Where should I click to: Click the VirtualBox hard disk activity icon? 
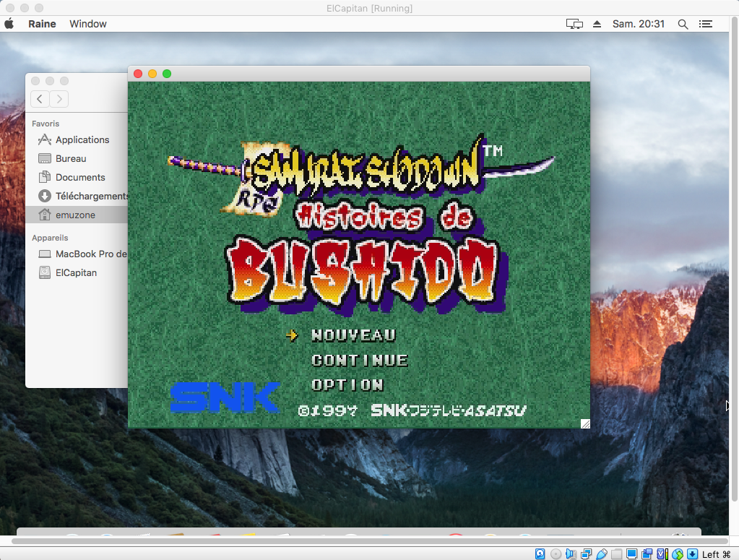pos(540,554)
